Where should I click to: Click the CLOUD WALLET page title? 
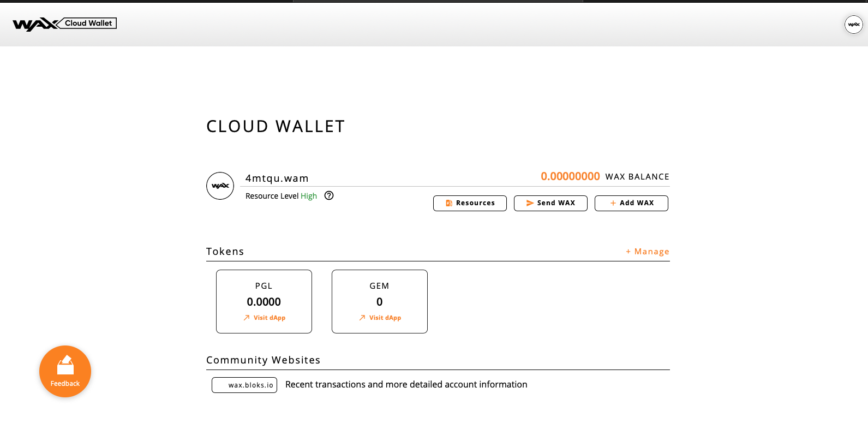click(276, 127)
